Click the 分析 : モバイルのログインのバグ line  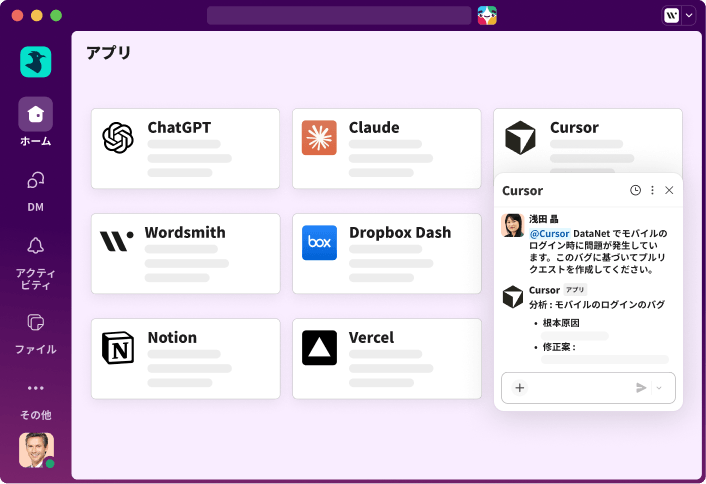click(x=597, y=305)
